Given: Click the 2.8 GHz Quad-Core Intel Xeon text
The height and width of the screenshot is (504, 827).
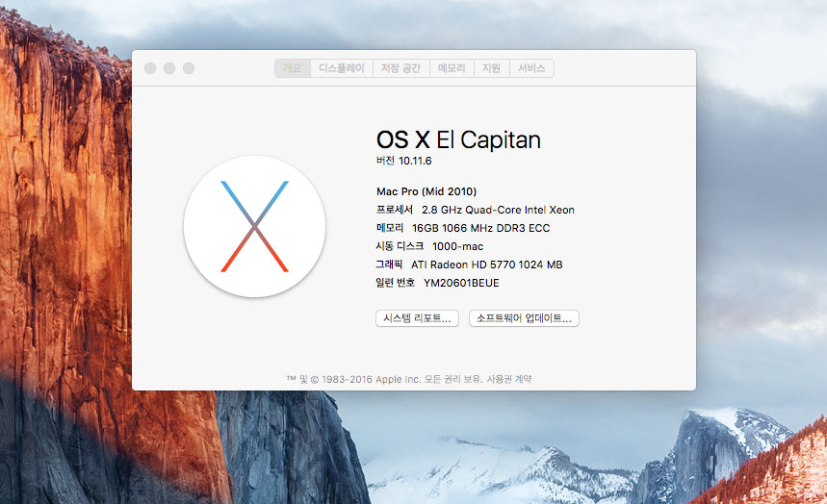Looking at the screenshot, I should click(x=498, y=210).
